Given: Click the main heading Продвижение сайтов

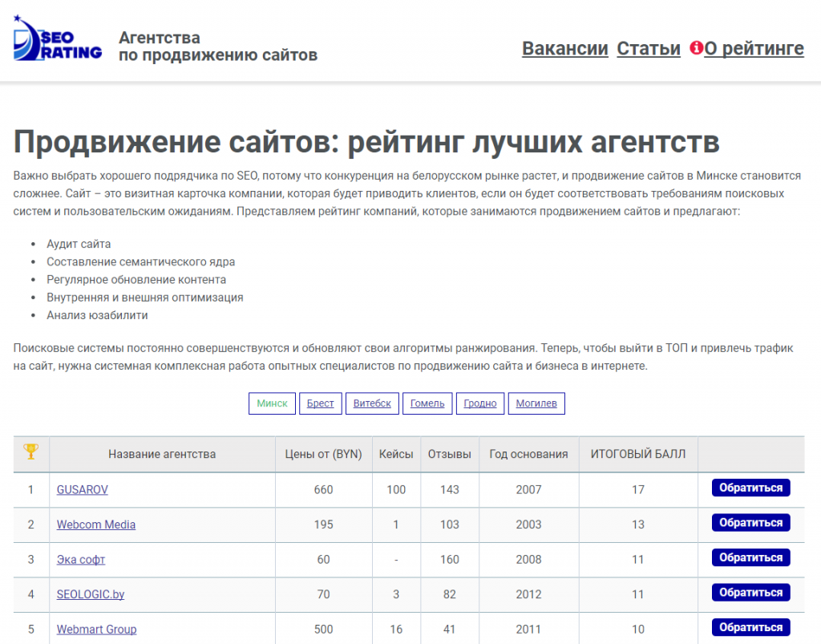Looking at the screenshot, I should tap(366, 142).
